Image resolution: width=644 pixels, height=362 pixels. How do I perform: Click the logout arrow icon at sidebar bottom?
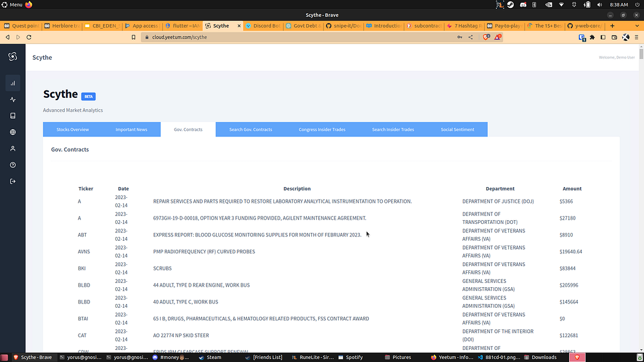pyautogui.click(x=12, y=181)
